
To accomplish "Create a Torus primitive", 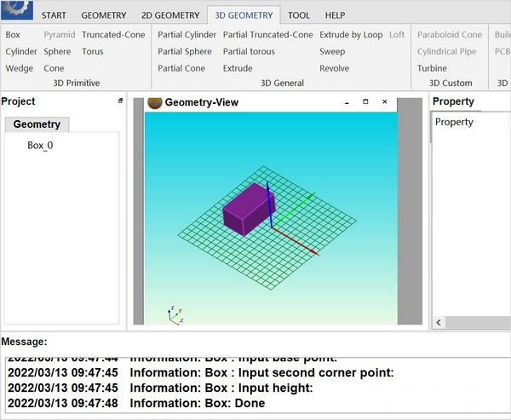I will click(93, 51).
